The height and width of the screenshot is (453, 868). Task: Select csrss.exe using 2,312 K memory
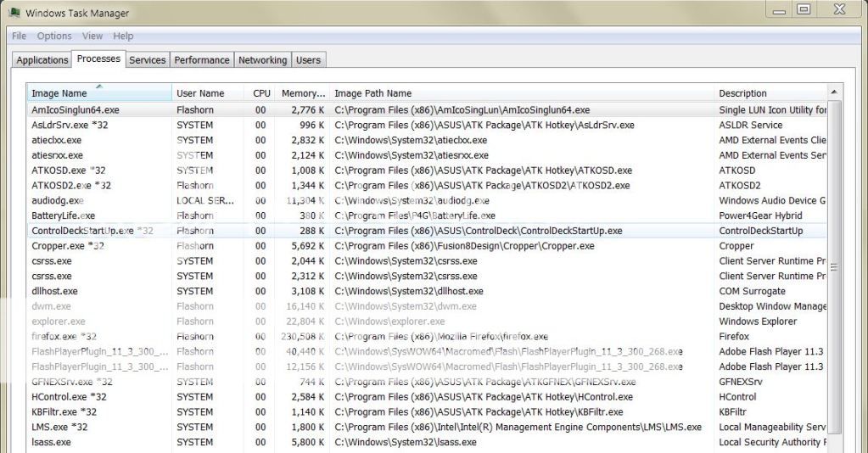point(426,276)
